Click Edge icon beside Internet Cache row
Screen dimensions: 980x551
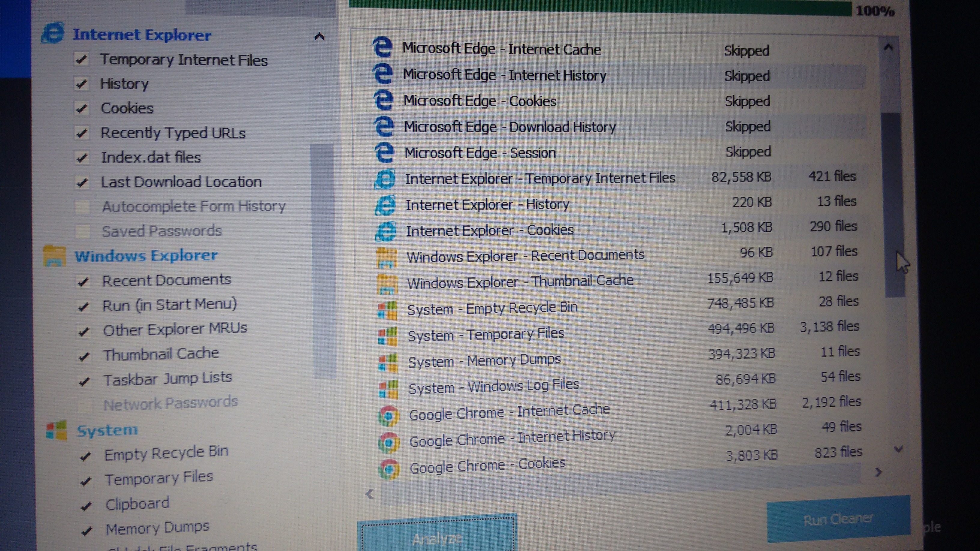tap(382, 47)
